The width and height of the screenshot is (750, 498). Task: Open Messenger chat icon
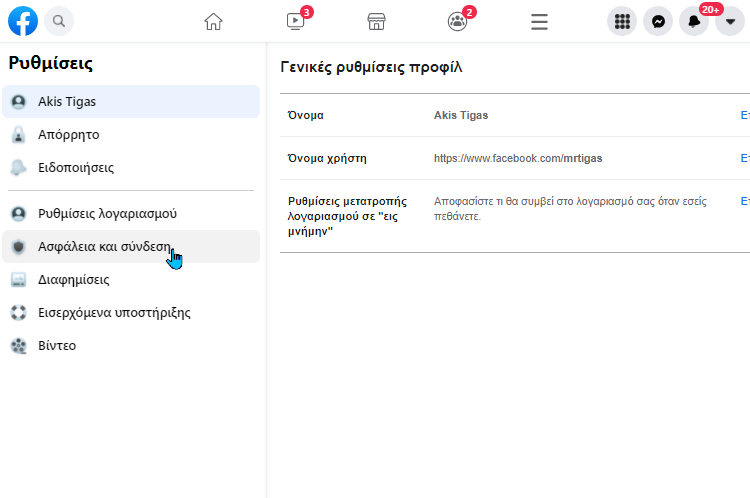point(658,21)
